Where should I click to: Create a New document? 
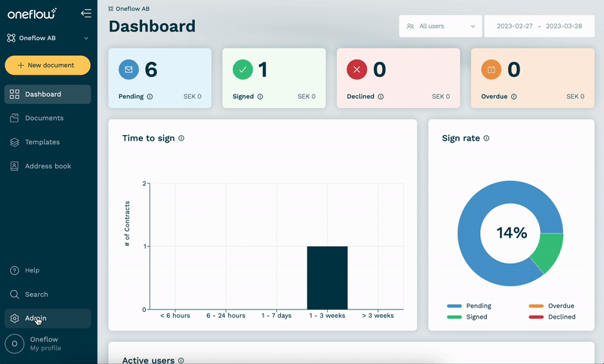[48, 65]
